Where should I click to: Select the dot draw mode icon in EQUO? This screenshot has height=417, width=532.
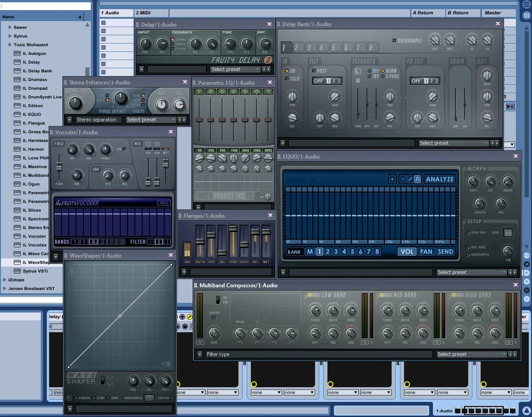402,179
